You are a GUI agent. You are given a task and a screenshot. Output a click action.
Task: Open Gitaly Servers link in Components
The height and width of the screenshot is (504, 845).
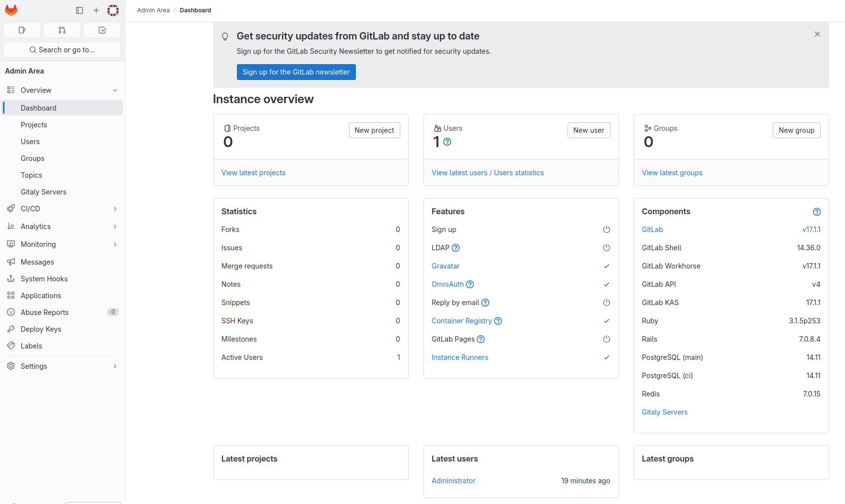click(x=665, y=412)
